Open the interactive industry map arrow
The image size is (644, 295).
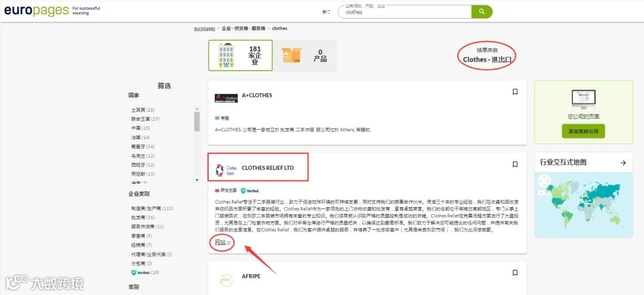click(623, 163)
